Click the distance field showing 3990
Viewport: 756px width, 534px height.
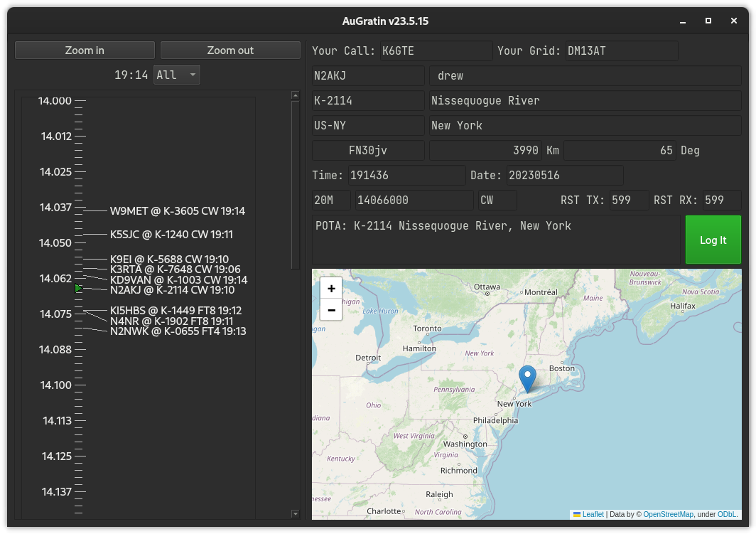485,151
